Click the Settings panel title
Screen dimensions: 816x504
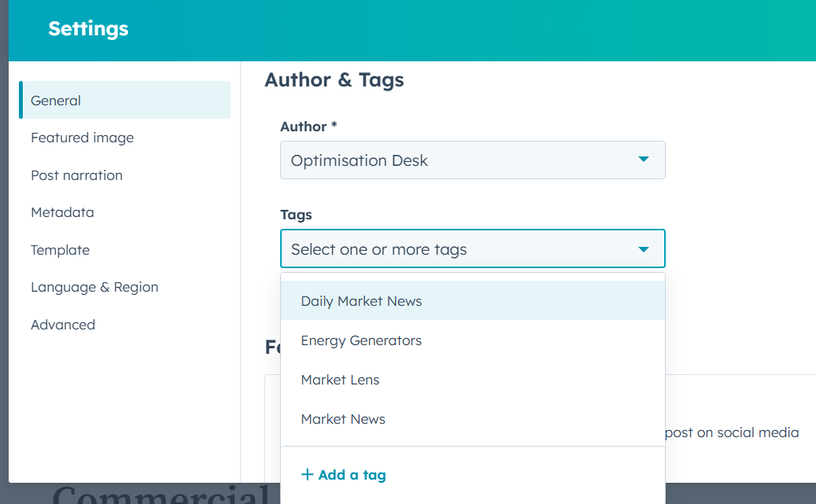[88, 29]
